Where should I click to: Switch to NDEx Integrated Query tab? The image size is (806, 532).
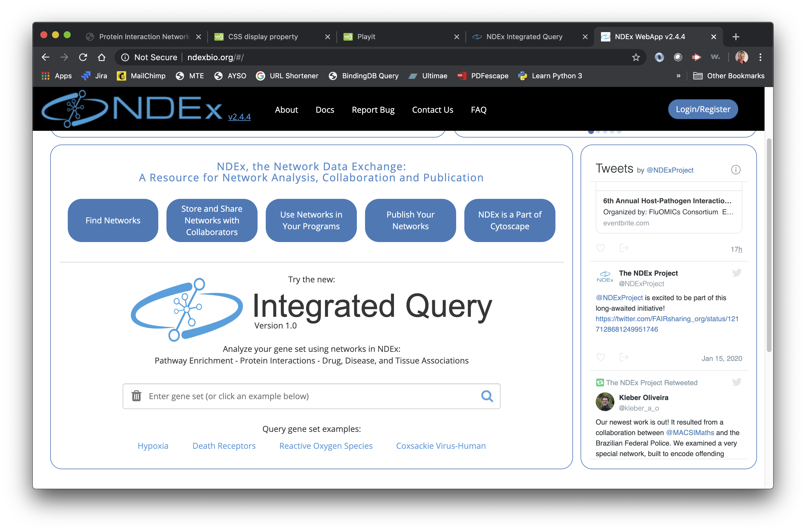pyautogui.click(x=524, y=36)
